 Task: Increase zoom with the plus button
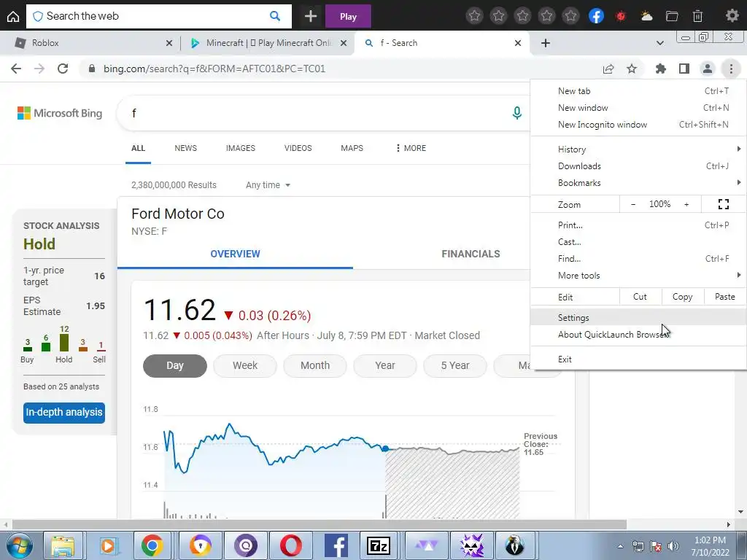coord(686,204)
